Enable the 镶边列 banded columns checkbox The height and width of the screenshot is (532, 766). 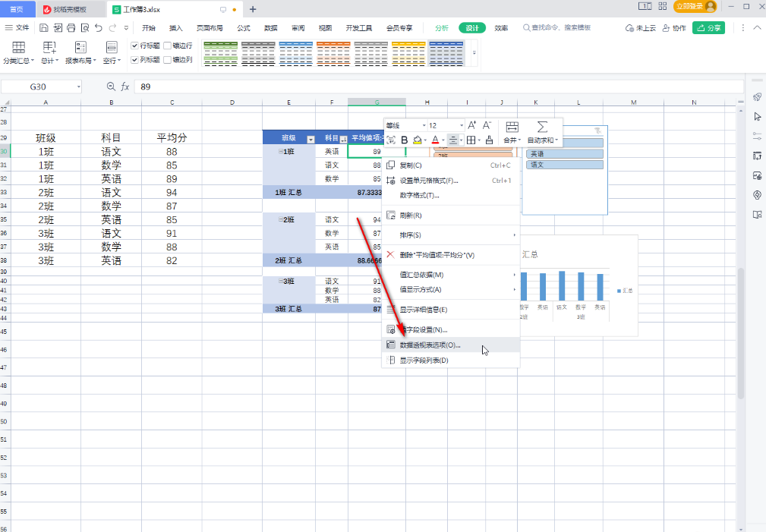(x=168, y=59)
